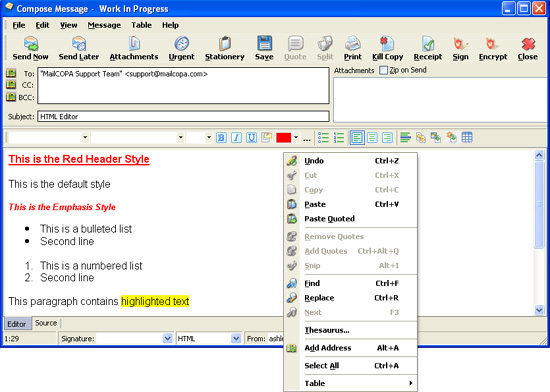Viewport: 550px width, 392px height.
Task: Switch to the Source tab
Action: click(46, 323)
